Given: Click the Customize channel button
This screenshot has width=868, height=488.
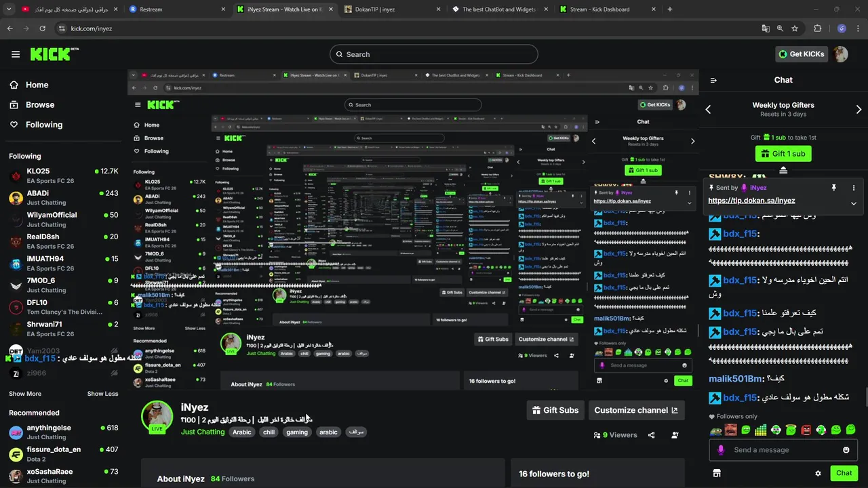Looking at the screenshot, I should (x=636, y=410).
